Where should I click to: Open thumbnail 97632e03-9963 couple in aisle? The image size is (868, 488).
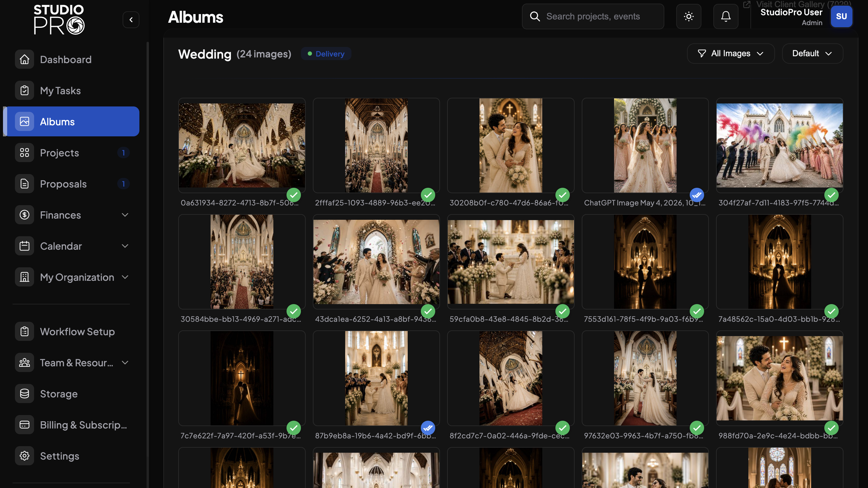tap(645, 378)
